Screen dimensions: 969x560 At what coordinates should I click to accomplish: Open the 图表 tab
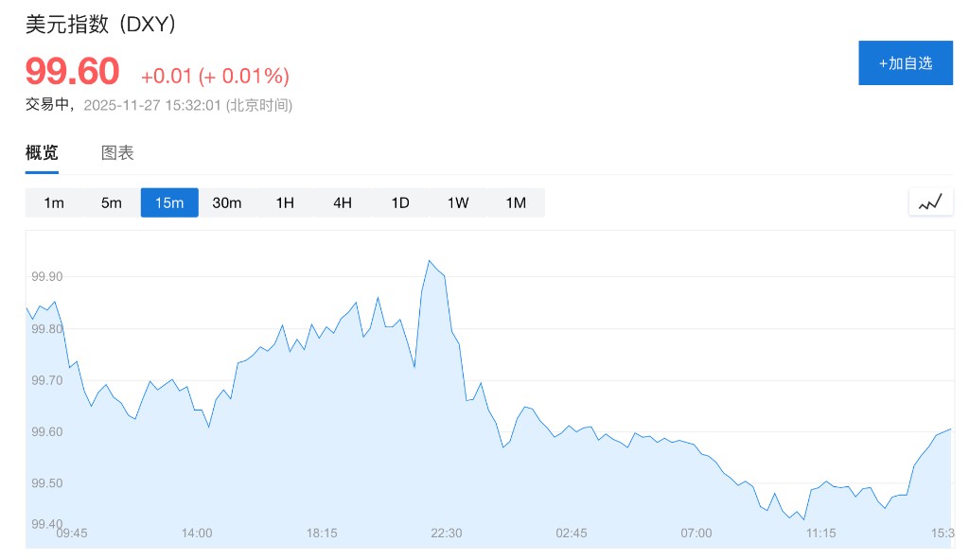[x=117, y=153]
